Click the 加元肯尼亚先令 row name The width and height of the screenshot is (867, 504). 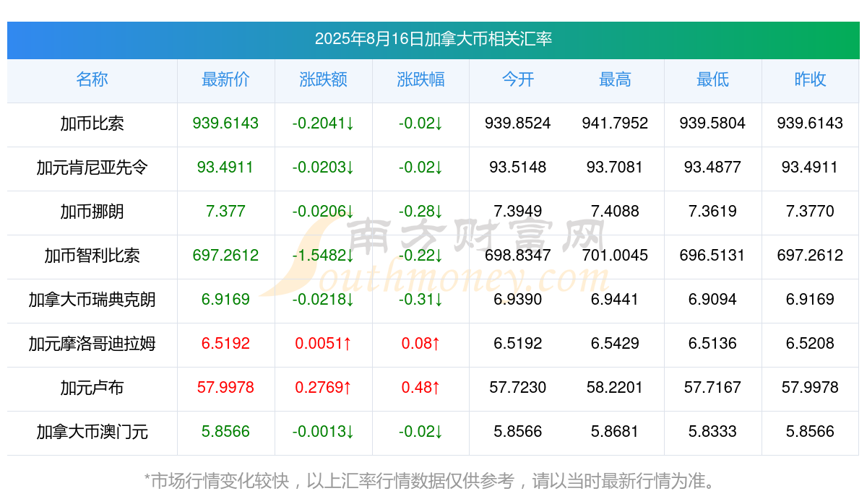(92, 168)
